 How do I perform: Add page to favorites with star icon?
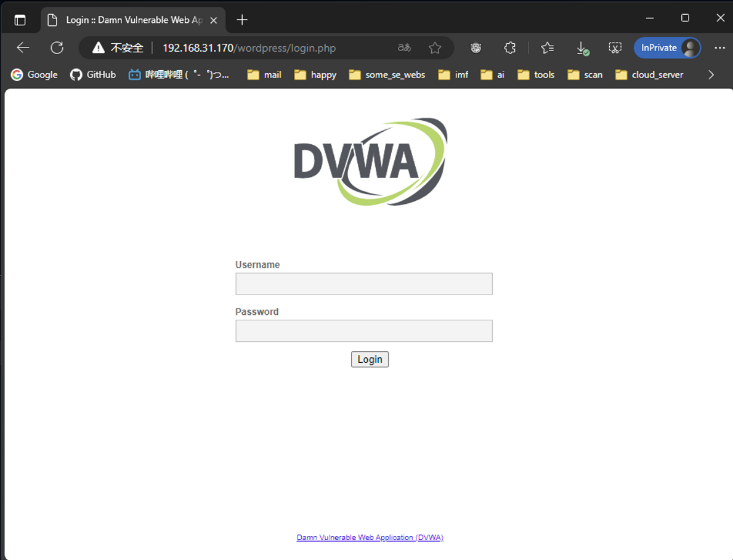click(435, 48)
